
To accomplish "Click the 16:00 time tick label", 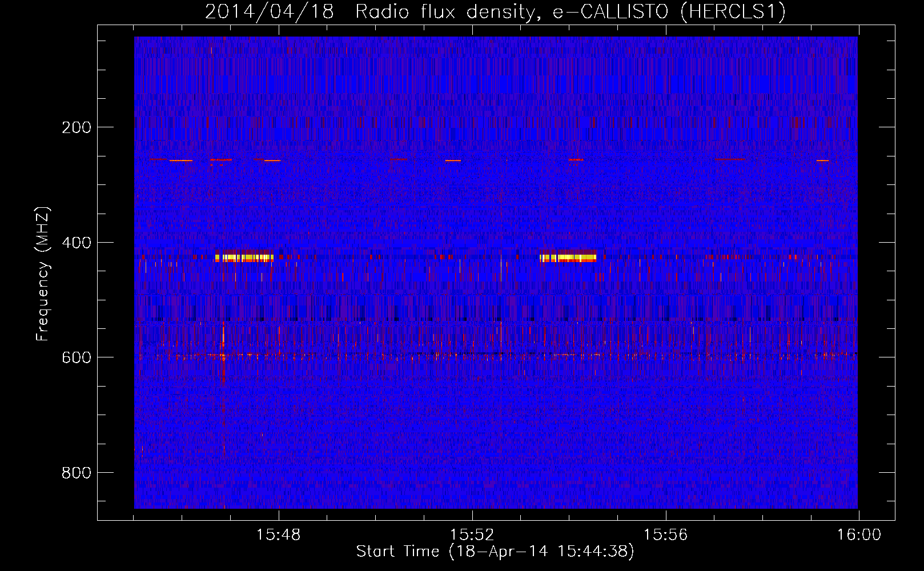I will click(x=859, y=535).
